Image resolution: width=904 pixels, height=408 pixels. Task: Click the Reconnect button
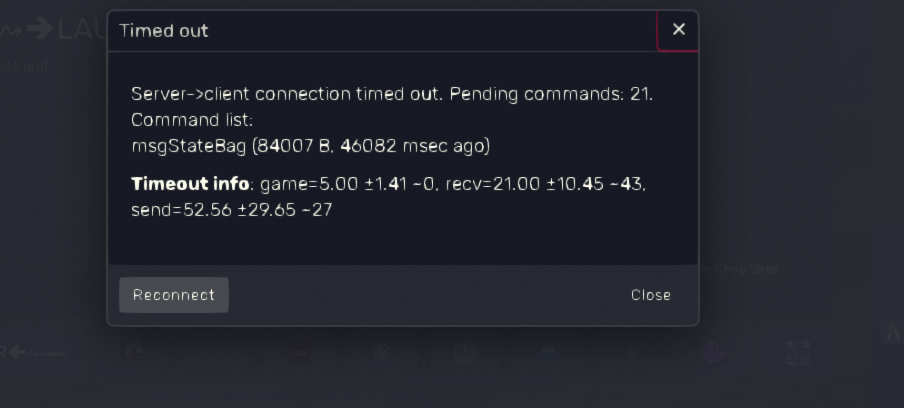click(x=174, y=295)
